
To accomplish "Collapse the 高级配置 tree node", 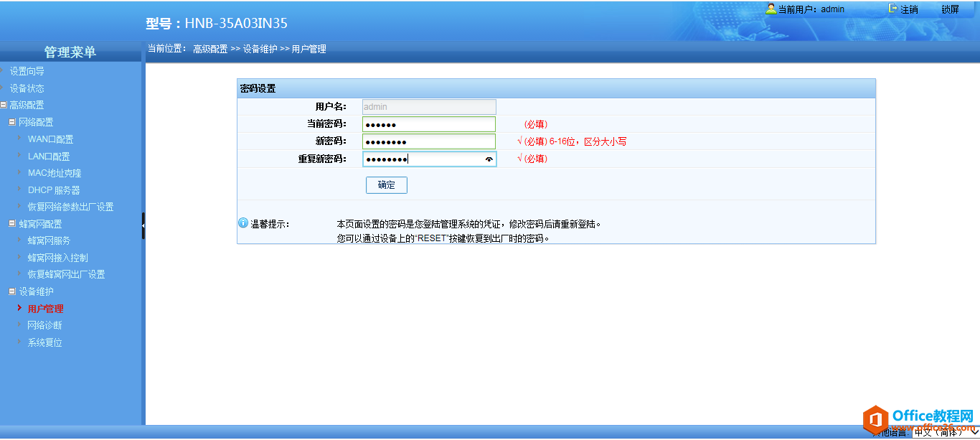I will click(4, 105).
